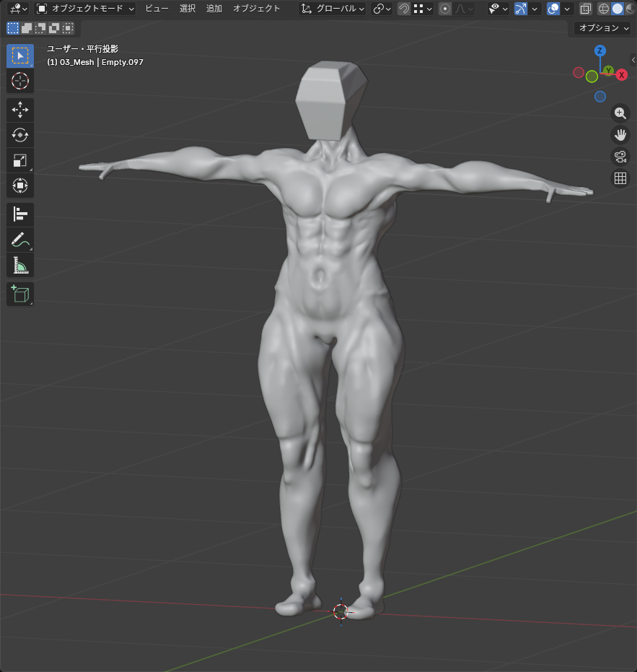Click the Add Cube tool
The image size is (637, 672).
[x=20, y=294]
